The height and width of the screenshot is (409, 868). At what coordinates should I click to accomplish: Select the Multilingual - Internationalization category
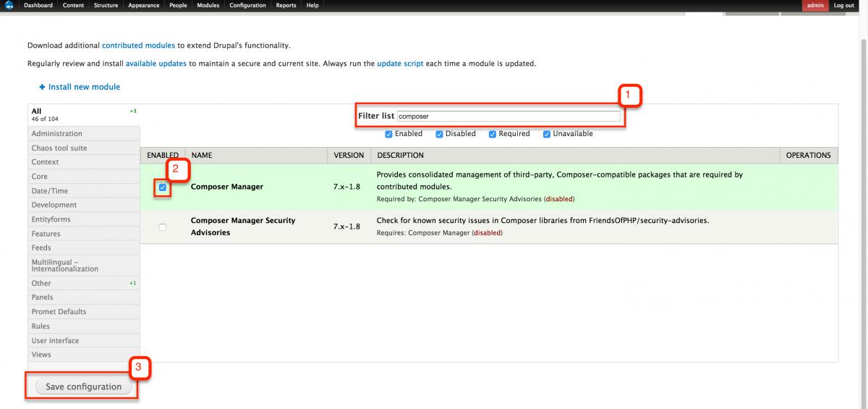83,266
